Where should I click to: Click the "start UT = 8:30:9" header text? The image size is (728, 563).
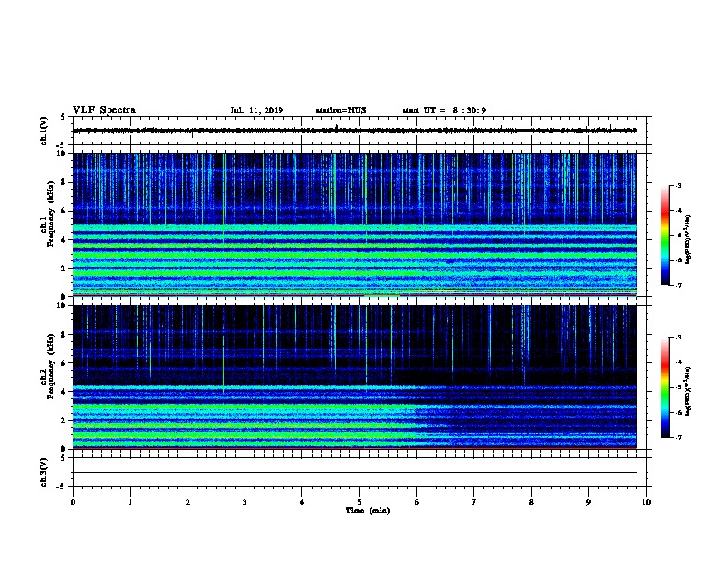click(444, 110)
